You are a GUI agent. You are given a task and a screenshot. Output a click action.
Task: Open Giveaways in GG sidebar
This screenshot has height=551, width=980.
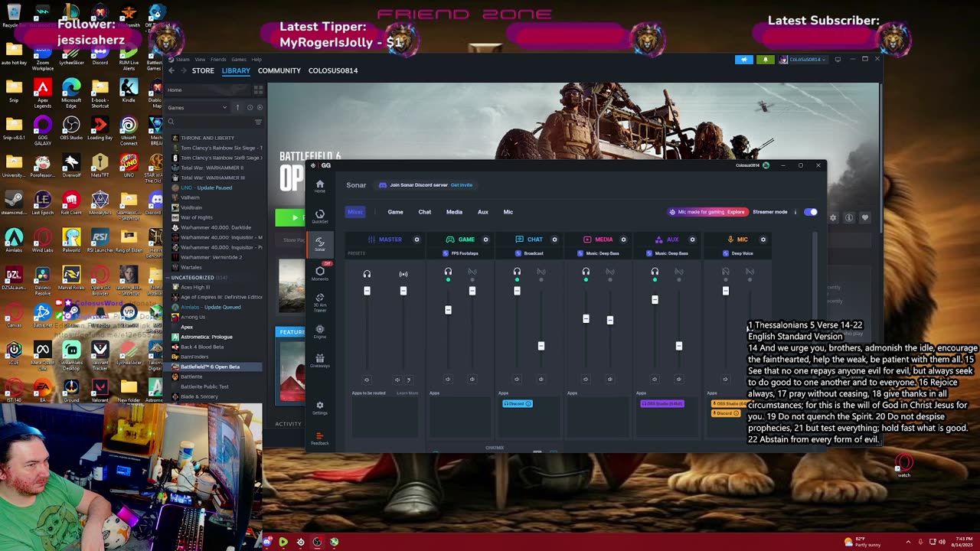point(320,360)
